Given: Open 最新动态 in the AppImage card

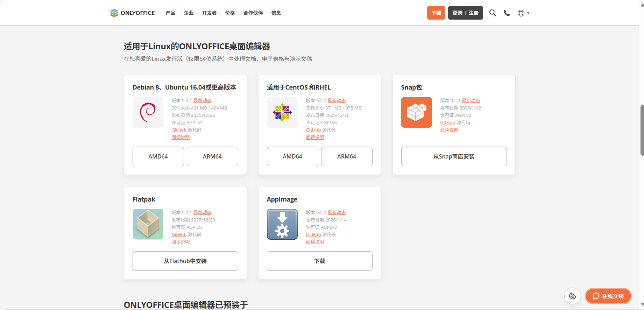Looking at the screenshot, I should coord(337,213).
